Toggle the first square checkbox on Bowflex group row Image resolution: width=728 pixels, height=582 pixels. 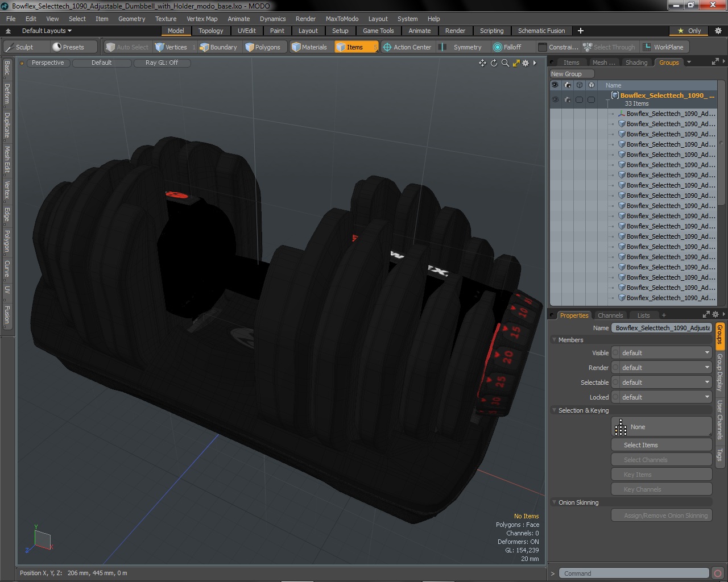[x=579, y=99]
